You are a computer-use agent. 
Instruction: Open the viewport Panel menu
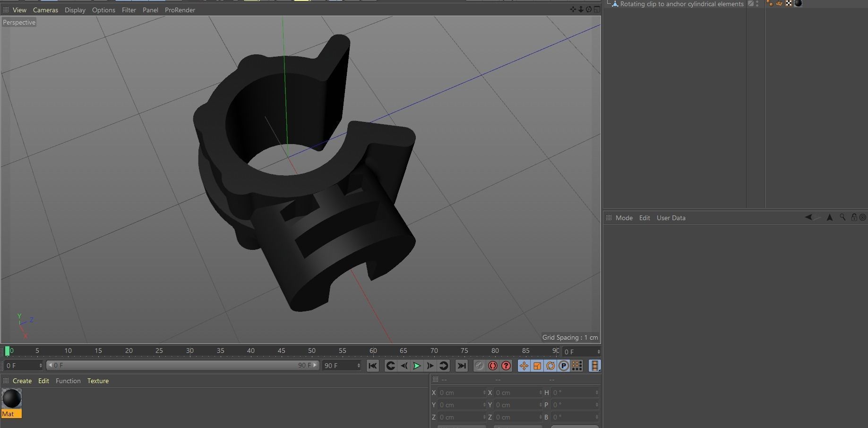point(150,10)
